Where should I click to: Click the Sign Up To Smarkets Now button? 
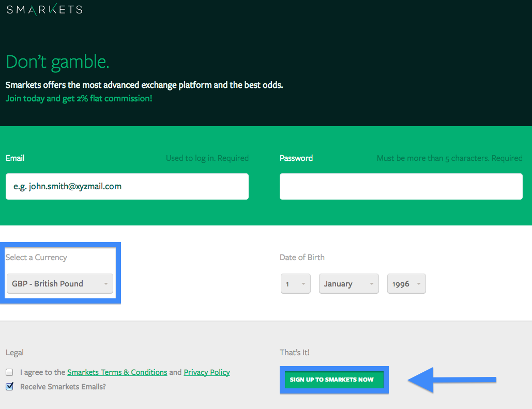[334, 380]
